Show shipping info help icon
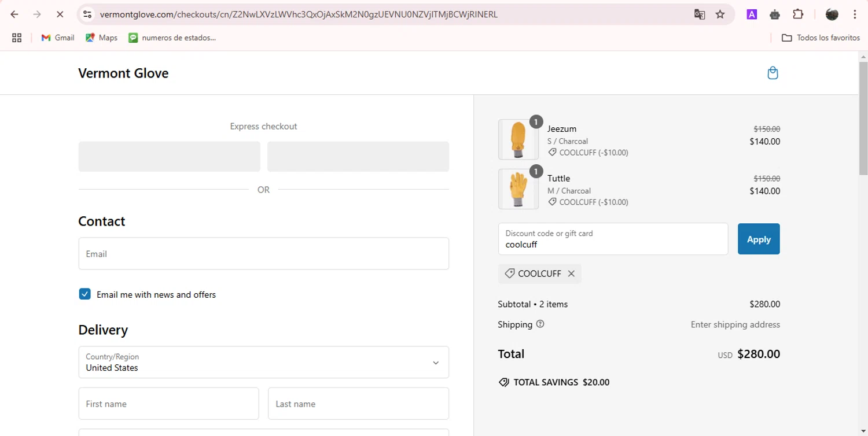Screen dimensions: 868x436 point(540,324)
